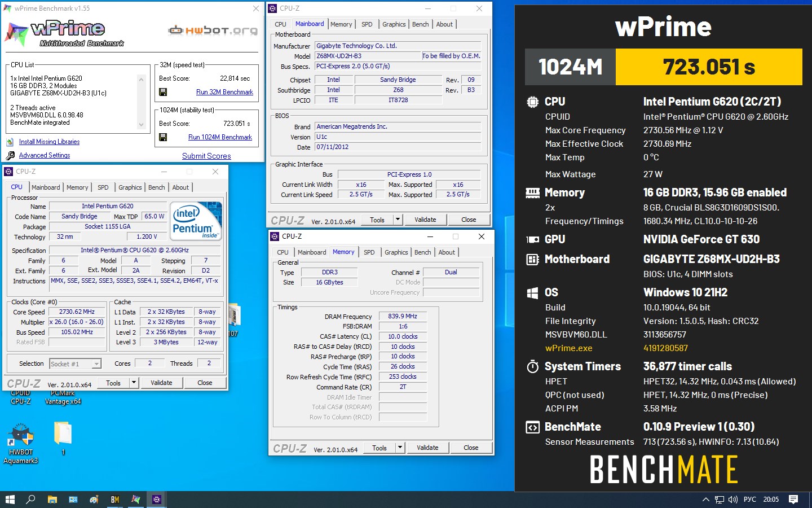This screenshot has width=812, height=508.
Task: Click the wPrime taskbar icon
Action: (x=135, y=500)
